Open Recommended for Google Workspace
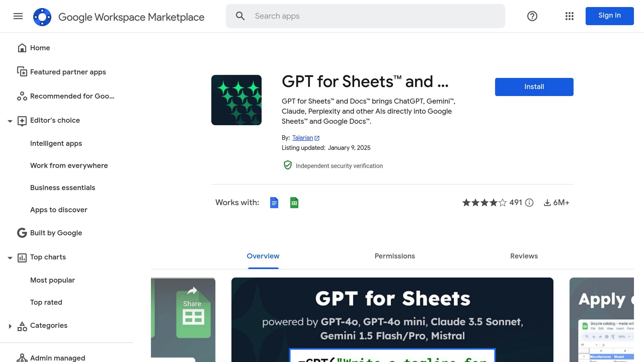The height and width of the screenshot is (362, 644). [72, 96]
